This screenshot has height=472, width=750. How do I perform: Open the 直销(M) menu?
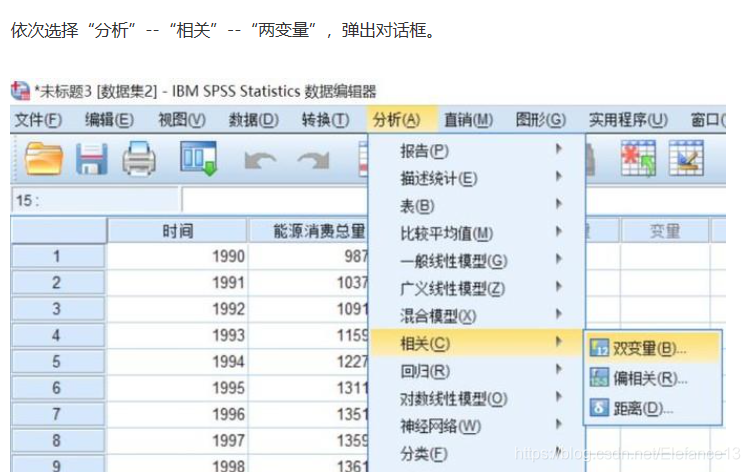pyautogui.click(x=468, y=120)
